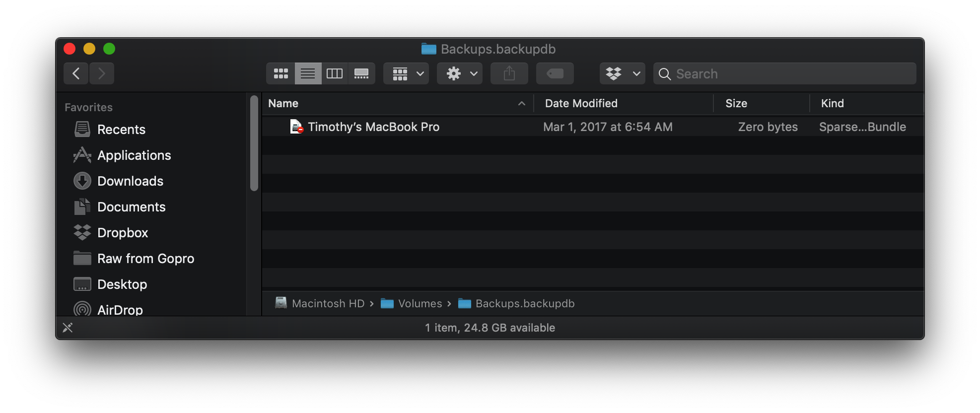Switch to icon view
This screenshot has width=980, height=413.
[280, 73]
